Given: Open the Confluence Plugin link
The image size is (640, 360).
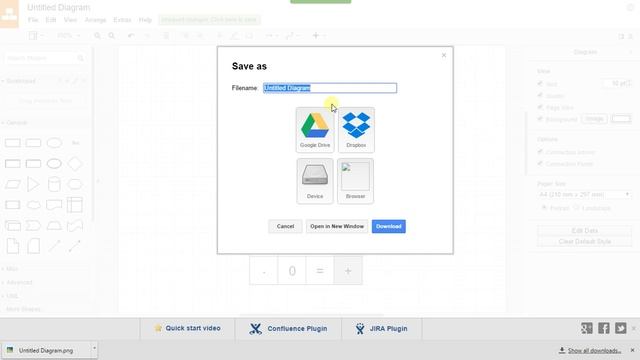Looking at the screenshot, I should 288,329.
